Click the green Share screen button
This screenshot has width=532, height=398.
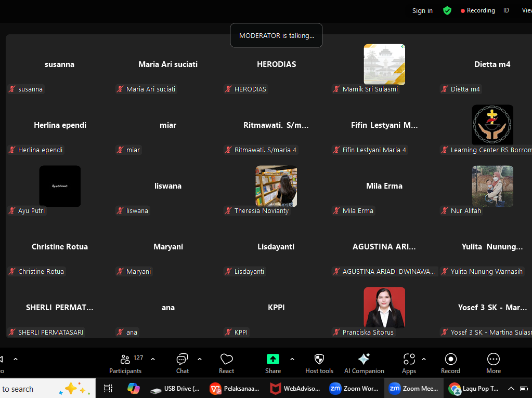click(x=273, y=363)
